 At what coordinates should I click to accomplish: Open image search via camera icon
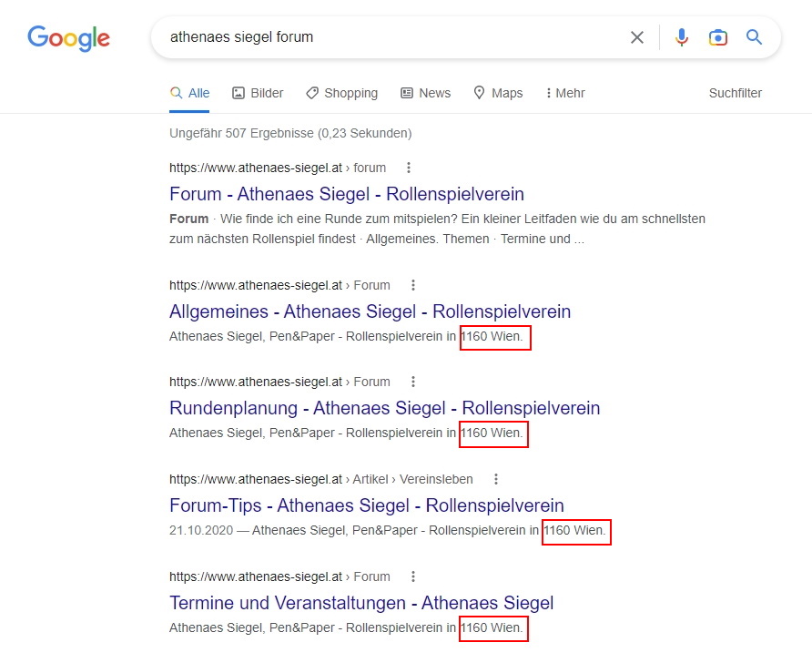tap(718, 37)
